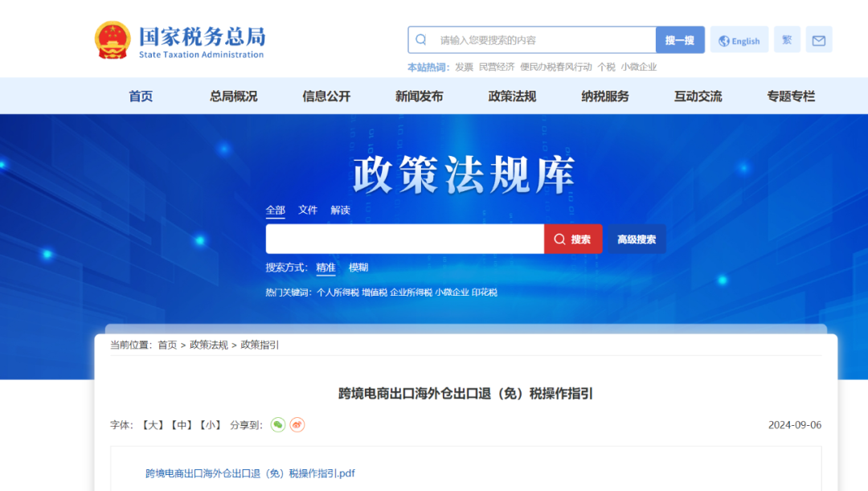Click the 高级搜索 advanced search button
Viewport: 868px width, 491px height.
click(x=637, y=239)
